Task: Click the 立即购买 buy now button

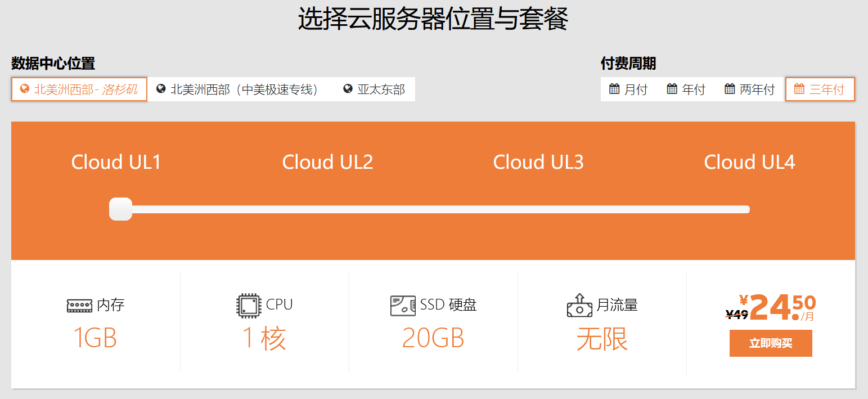Action: coord(771,343)
